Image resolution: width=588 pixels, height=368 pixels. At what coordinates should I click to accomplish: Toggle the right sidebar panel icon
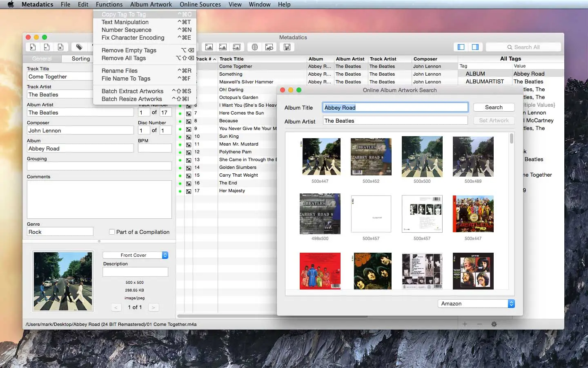475,47
